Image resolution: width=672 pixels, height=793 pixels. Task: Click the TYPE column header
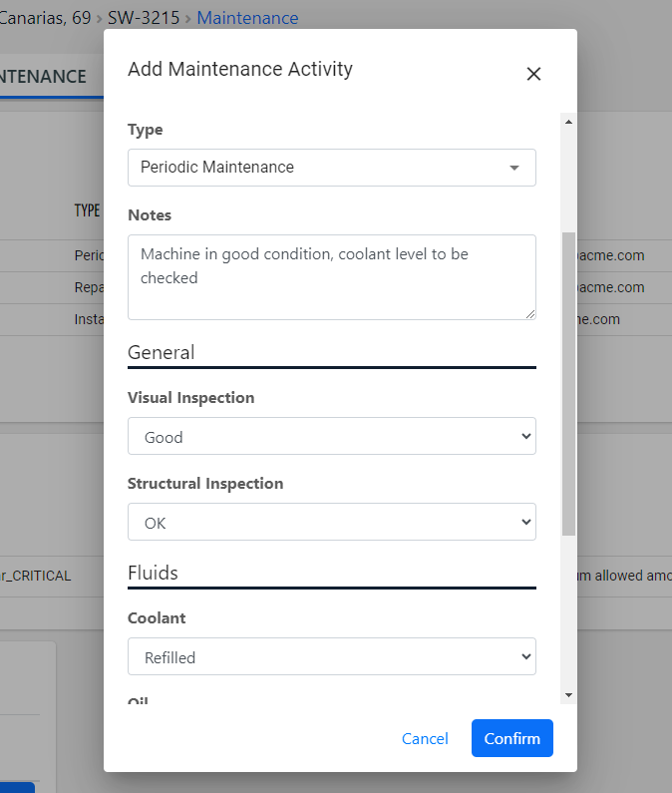coord(88,210)
